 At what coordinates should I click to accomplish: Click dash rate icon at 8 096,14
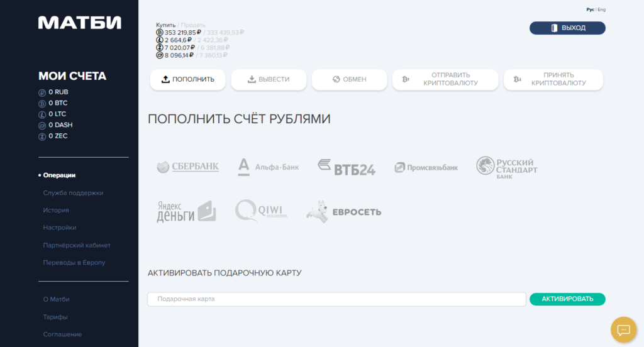click(x=159, y=55)
